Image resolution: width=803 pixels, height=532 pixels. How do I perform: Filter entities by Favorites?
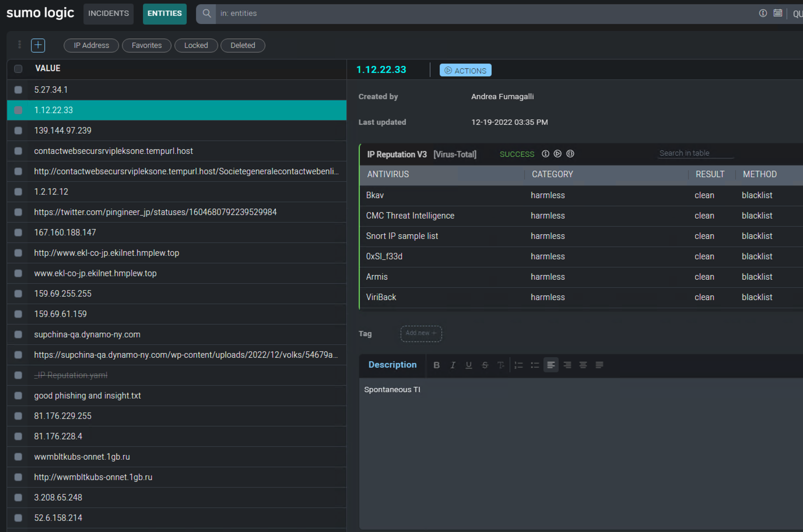[x=146, y=45]
